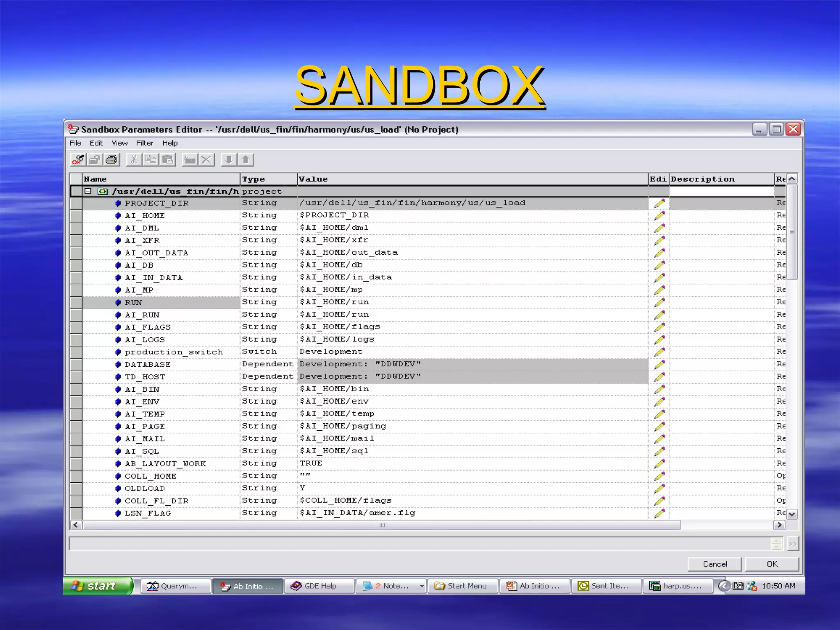
Task: Click the Name column header
Action: [x=161, y=179]
